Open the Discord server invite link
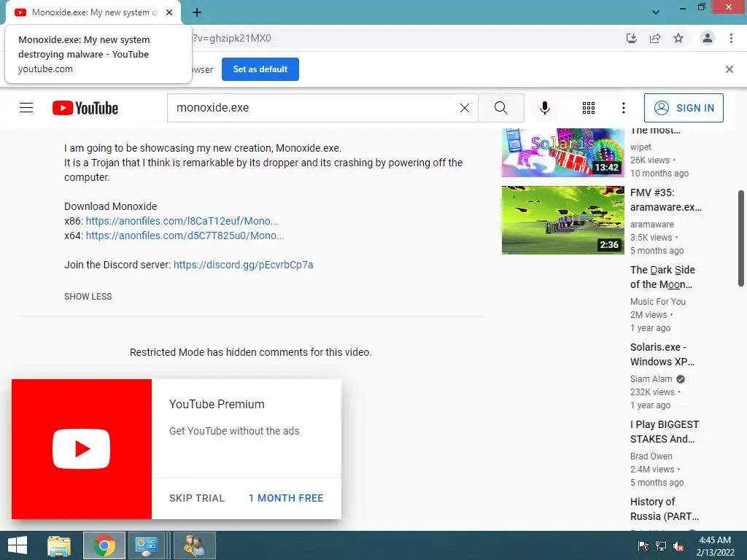747x560 pixels. point(244,265)
